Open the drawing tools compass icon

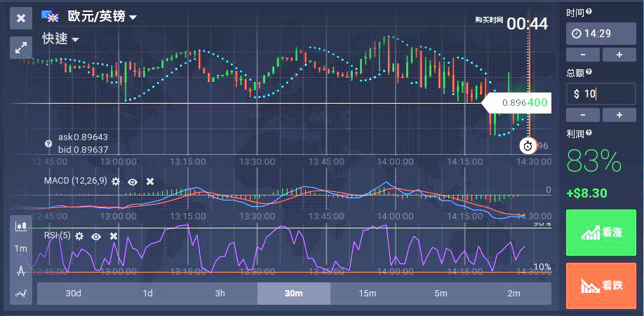pos(21,271)
